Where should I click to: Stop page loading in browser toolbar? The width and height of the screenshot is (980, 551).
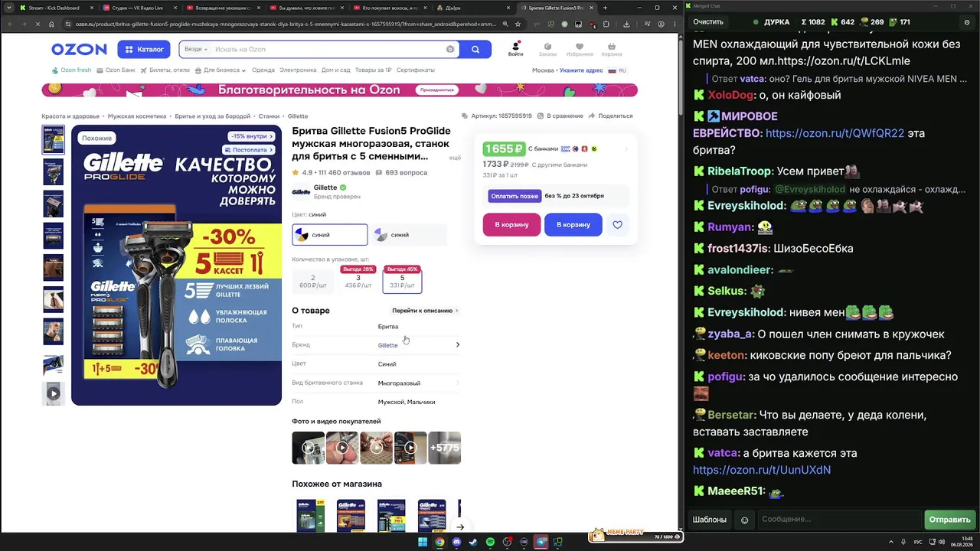click(38, 24)
